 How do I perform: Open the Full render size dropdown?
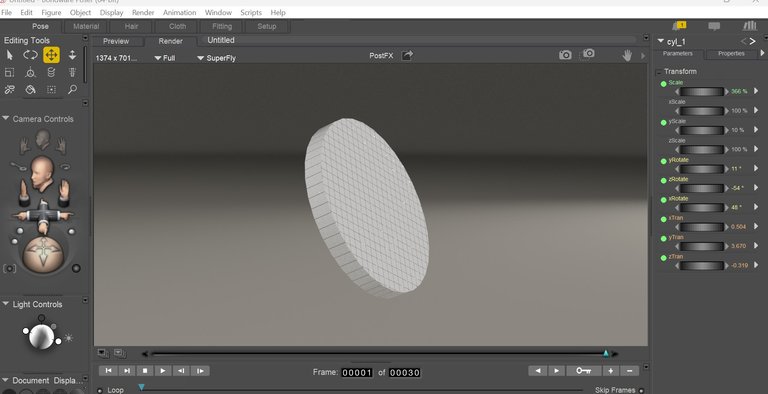coord(165,58)
